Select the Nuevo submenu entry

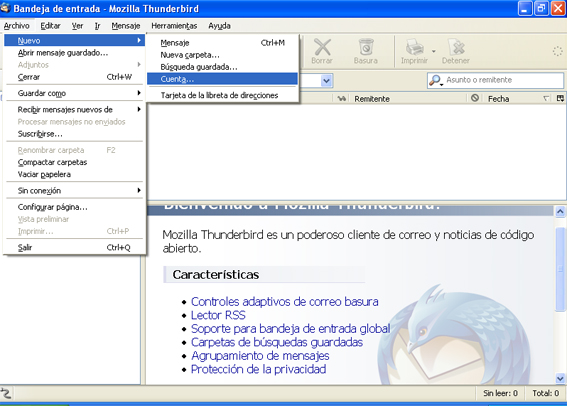click(75, 40)
